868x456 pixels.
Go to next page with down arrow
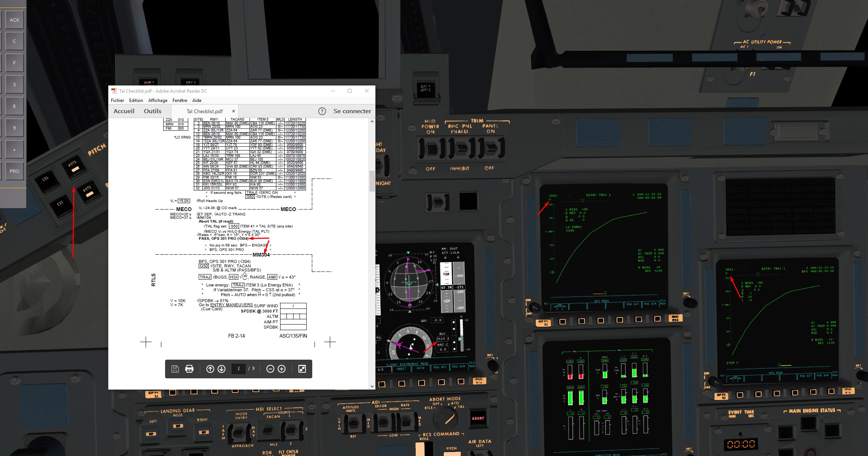click(221, 369)
